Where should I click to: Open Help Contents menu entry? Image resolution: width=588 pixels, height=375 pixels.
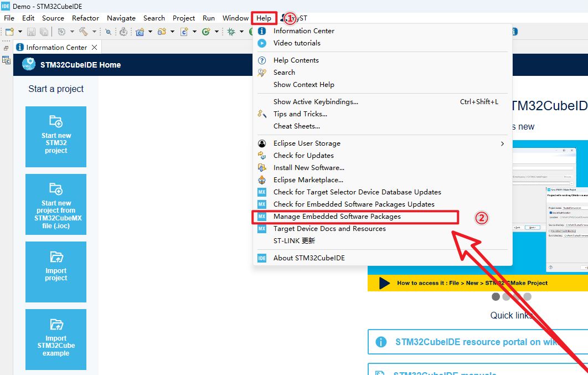[x=383, y=60]
